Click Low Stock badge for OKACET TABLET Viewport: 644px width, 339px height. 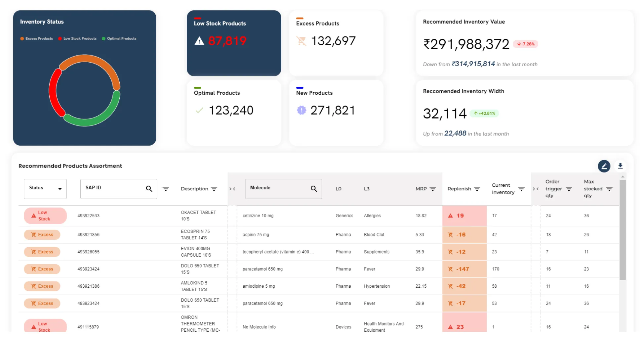coord(45,216)
